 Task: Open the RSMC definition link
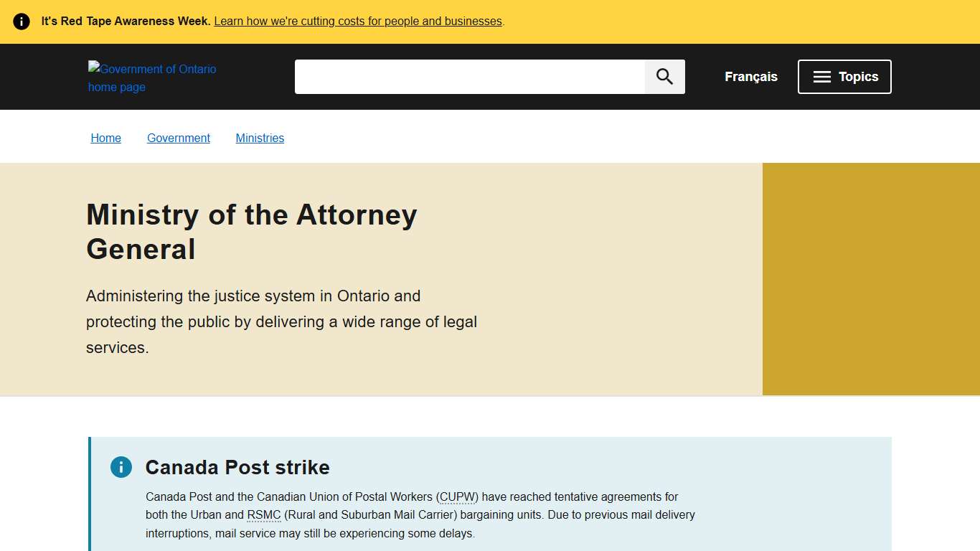264,514
